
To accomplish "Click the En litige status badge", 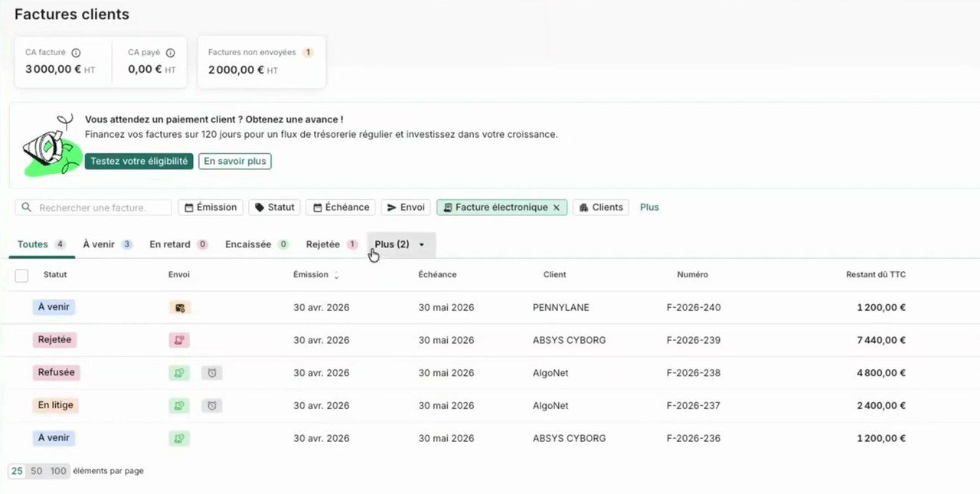I will click(x=56, y=405).
